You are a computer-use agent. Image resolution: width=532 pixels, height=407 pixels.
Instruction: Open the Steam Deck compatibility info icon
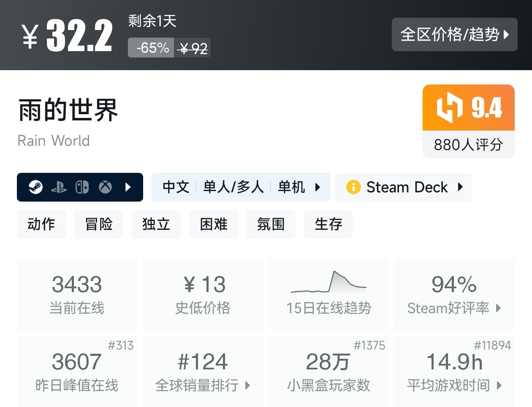[x=353, y=187]
